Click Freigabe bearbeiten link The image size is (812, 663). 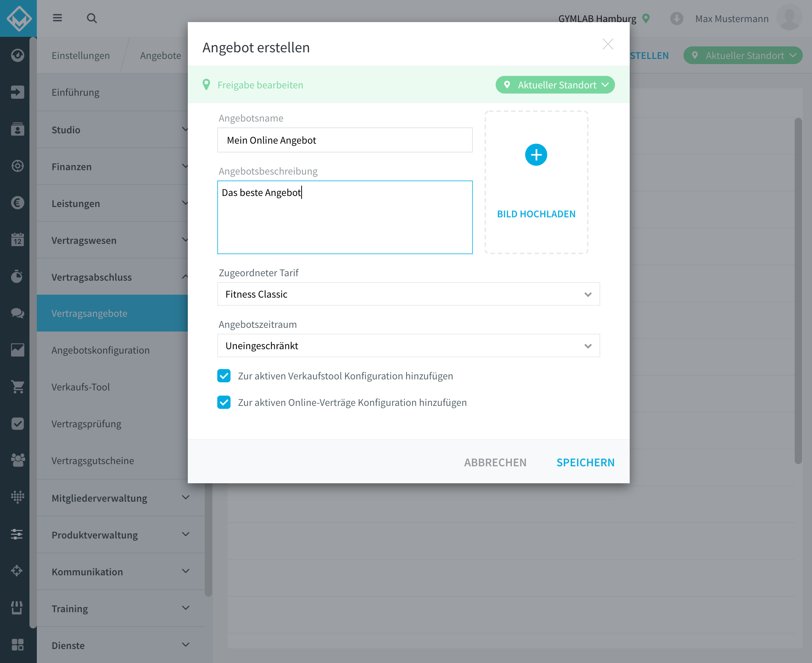260,85
